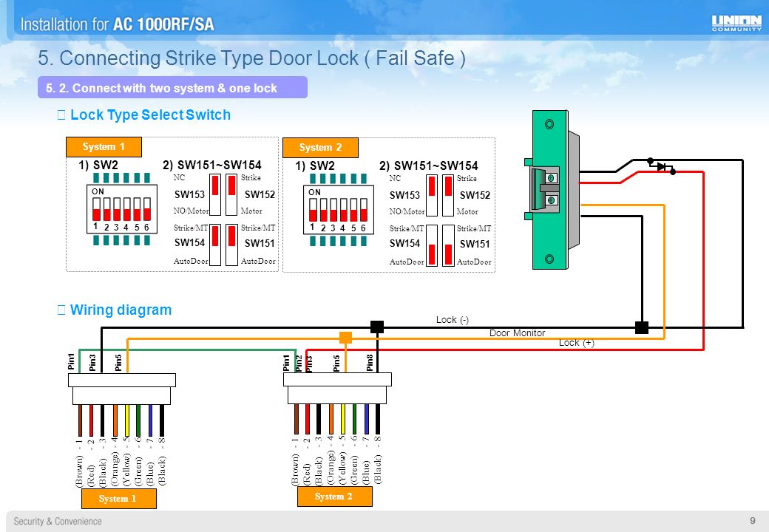Select the 'Wiring diagram' heading

pyautogui.click(x=121, y=310)
